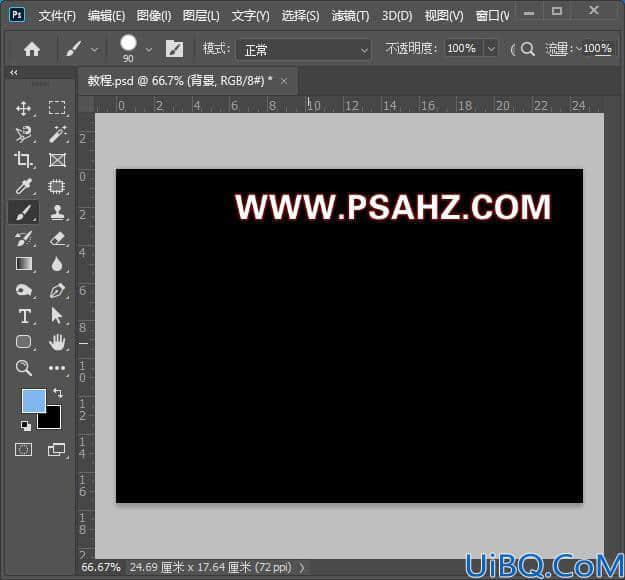Select the Brush tool in toolbox
625x580 pixels.
(24, 212)
